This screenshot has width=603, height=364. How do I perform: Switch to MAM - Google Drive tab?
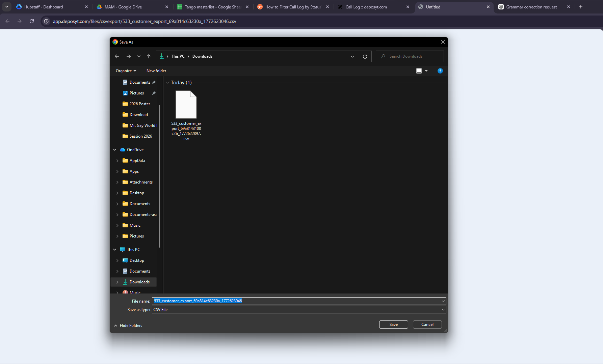click(132, 7)
